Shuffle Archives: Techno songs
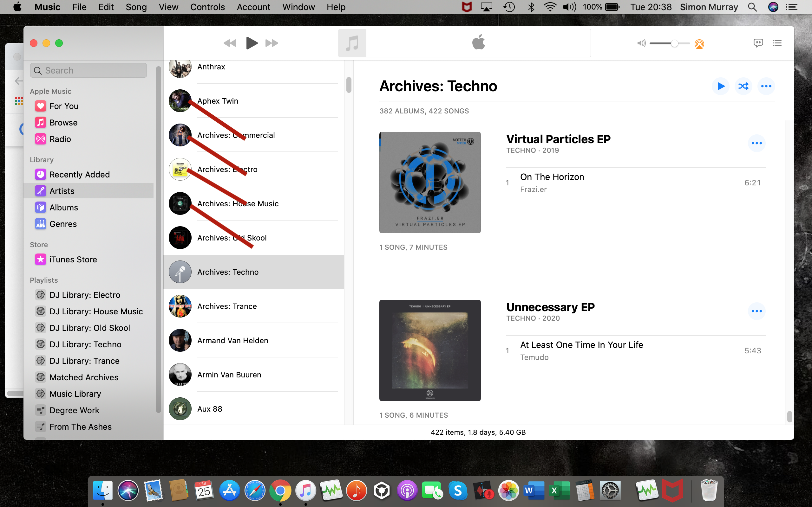812x507 pixels. click(743, 86)
